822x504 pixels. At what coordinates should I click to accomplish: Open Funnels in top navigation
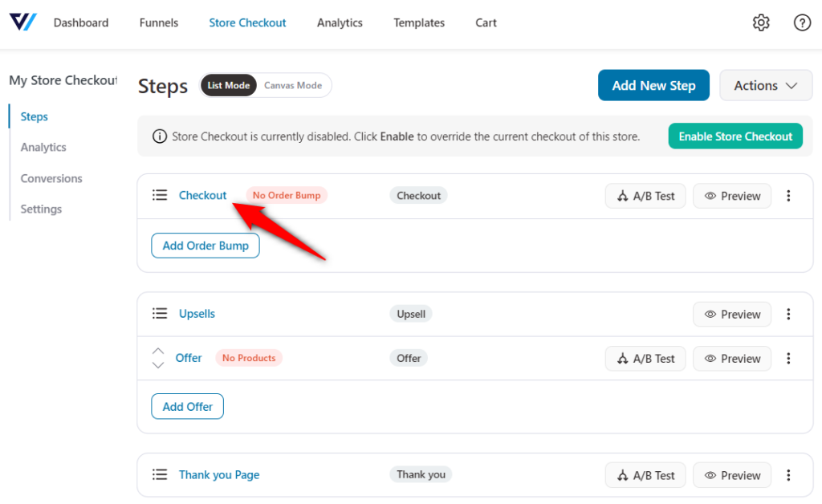coord(159,22)
